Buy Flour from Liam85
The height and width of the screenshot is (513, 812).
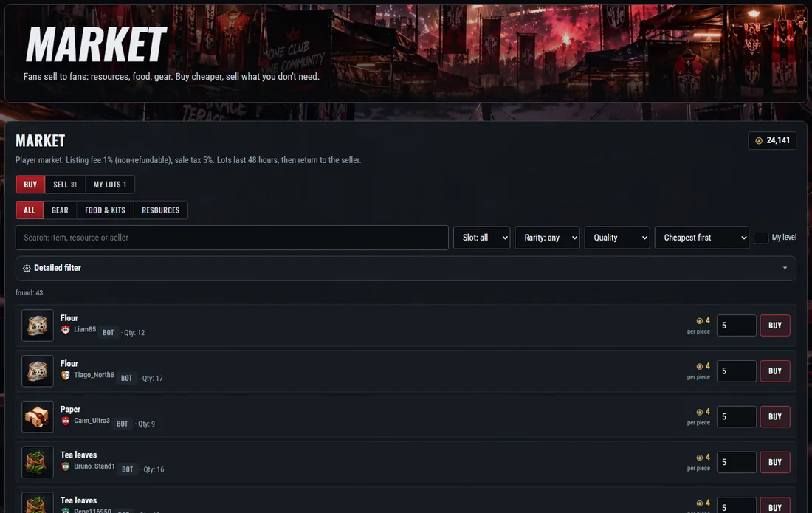pyautogui.click(x=774, y=326)
